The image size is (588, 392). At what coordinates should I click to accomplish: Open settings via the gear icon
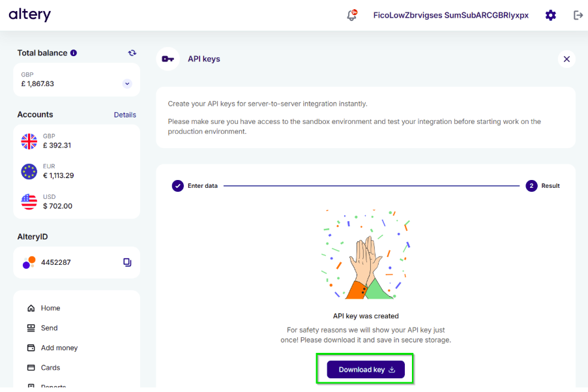pos(550,16)
